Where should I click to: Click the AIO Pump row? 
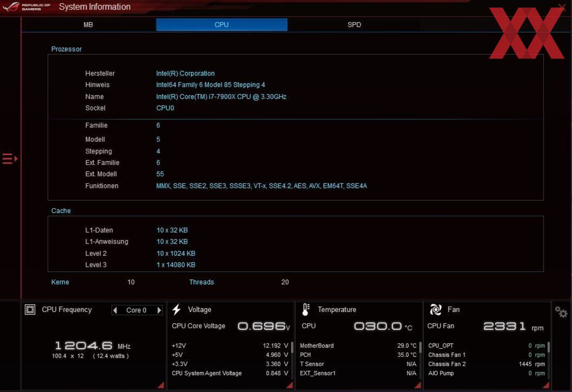pyautogui.click(x=487, y=373)
